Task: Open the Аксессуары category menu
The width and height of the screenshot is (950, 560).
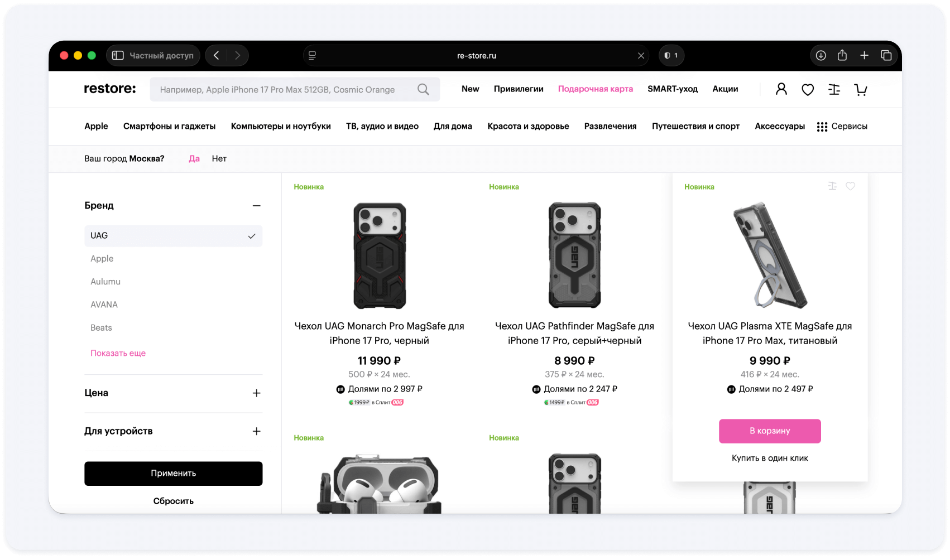Action: [780, 126]
